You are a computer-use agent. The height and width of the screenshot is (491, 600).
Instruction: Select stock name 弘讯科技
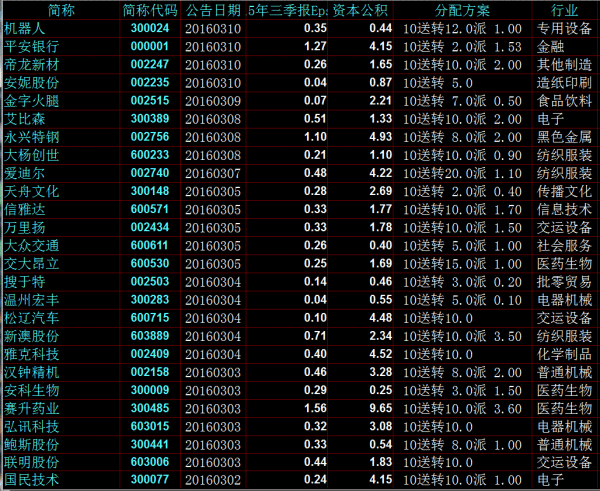coord(31,426)
